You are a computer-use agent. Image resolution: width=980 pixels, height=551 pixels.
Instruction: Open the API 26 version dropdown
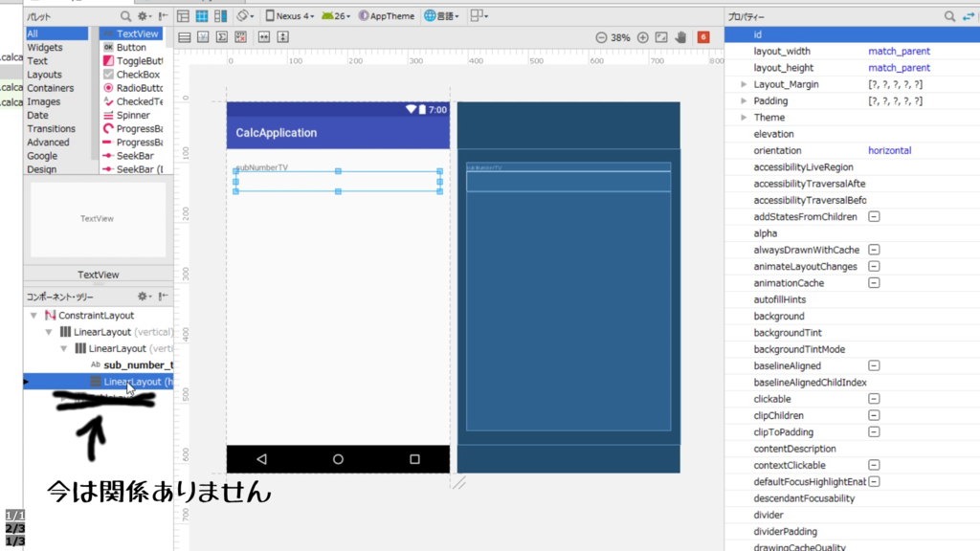tap(336, 16)
